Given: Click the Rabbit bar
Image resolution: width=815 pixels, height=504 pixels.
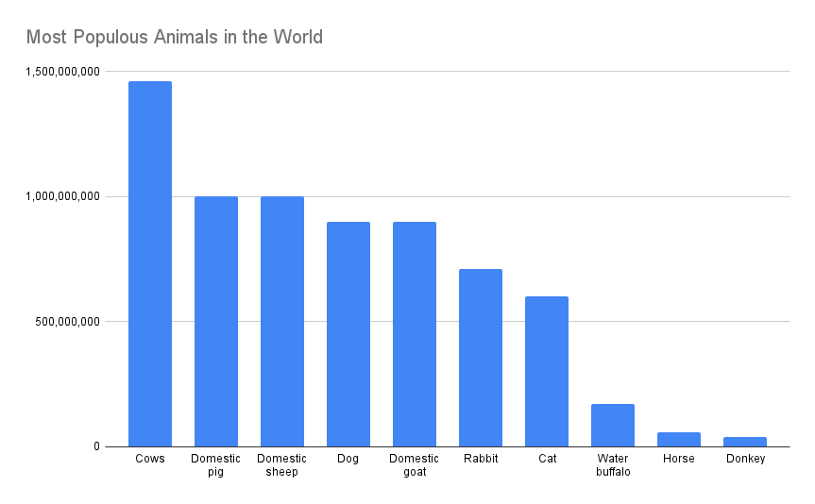Looking at the screenshot, I should point(481,358).
